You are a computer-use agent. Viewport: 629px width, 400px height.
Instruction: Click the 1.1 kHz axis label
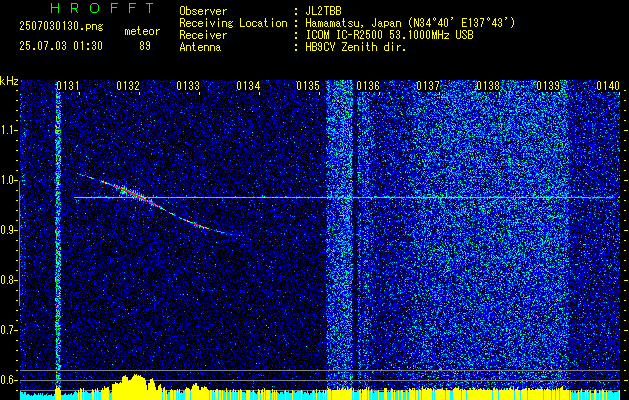8,130
